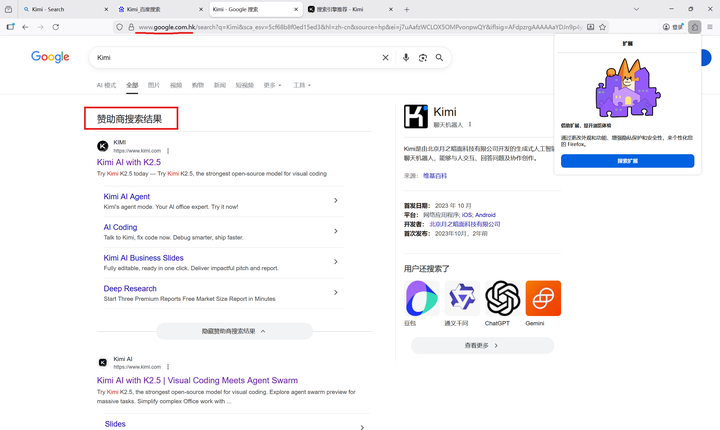Click the voice search microphone icon
The width and height of the screenshot is (720, 430).
(406, 57)
